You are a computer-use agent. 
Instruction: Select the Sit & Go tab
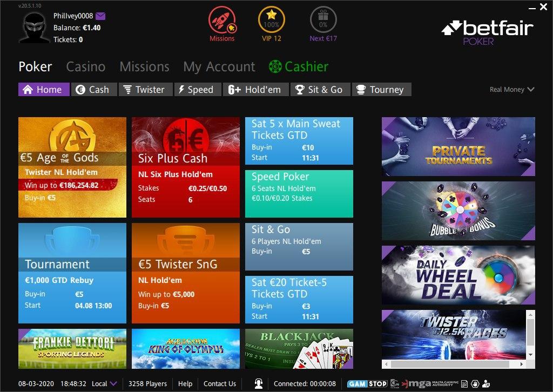tap(321, 90)
